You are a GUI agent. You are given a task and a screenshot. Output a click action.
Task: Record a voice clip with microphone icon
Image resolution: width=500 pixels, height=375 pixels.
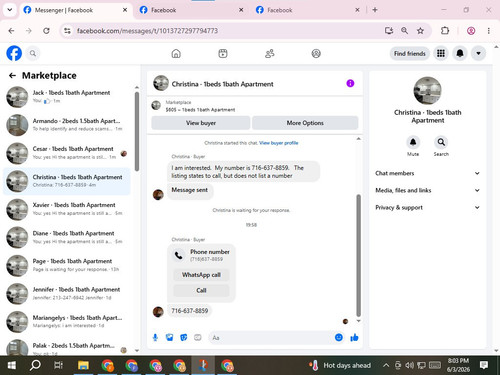155,338
